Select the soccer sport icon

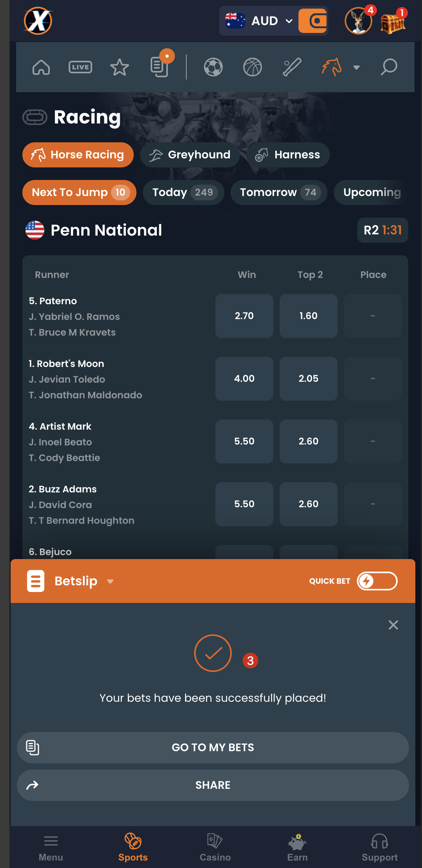pyautogui.click(x=213, y=67)
